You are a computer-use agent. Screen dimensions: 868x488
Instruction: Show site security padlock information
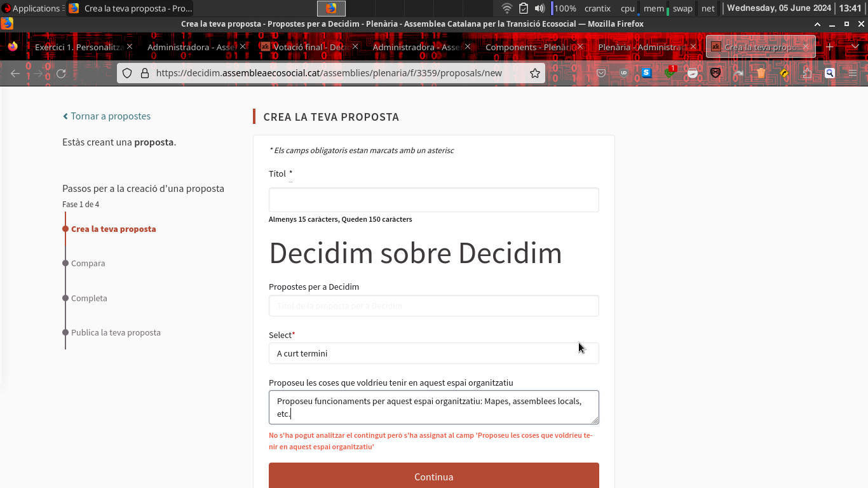(x=144, y=73)
